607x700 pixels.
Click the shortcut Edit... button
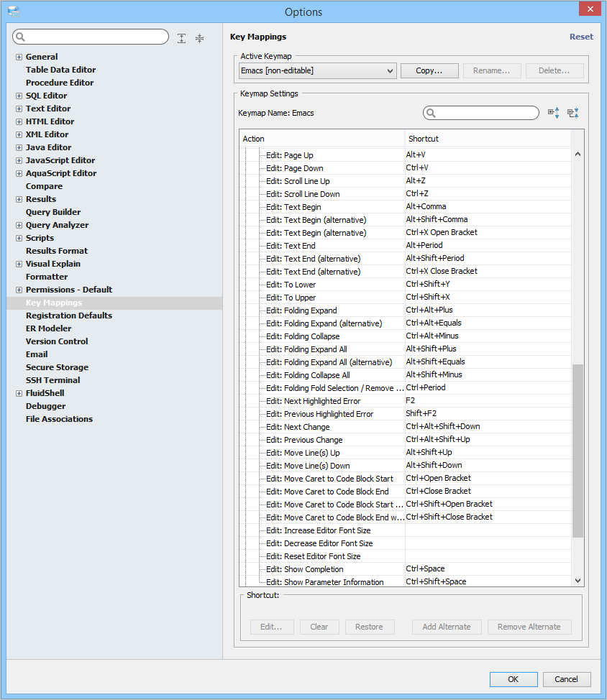[272, 627]
